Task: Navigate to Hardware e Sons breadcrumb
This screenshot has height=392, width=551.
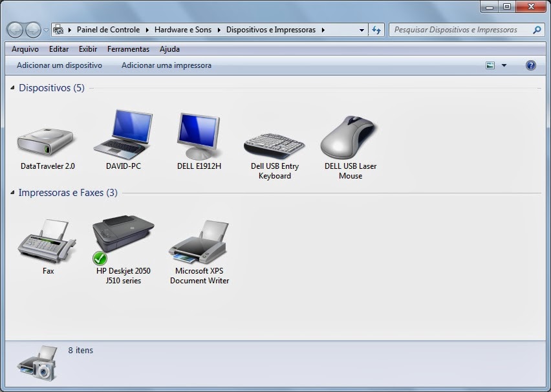Action: (x=183, y=30)
